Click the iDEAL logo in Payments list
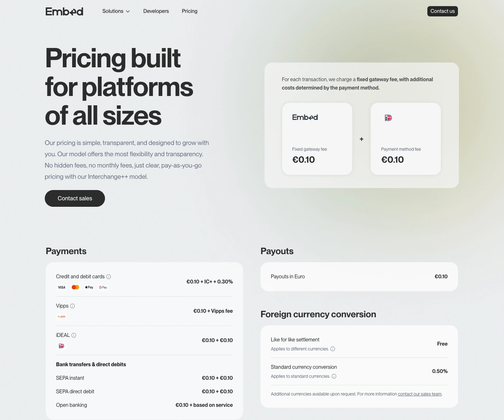 pos(62,346)
